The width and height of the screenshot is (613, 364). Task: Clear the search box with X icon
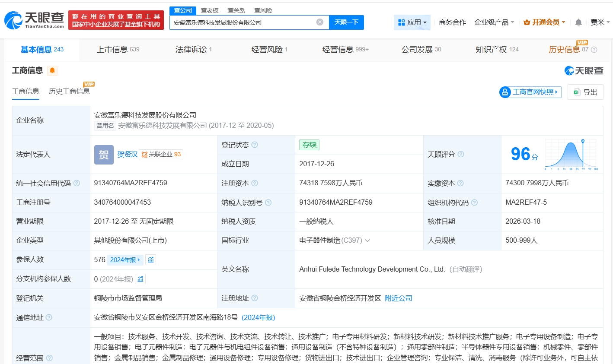point(320,22)
